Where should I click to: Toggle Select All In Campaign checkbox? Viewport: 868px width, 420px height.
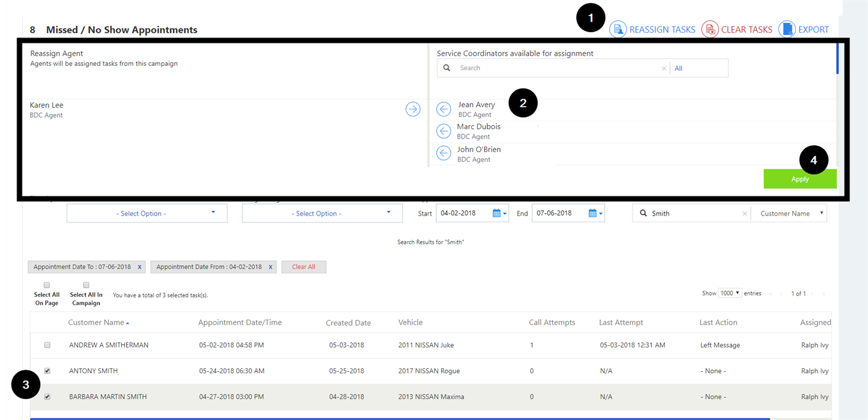pos(86,285)
